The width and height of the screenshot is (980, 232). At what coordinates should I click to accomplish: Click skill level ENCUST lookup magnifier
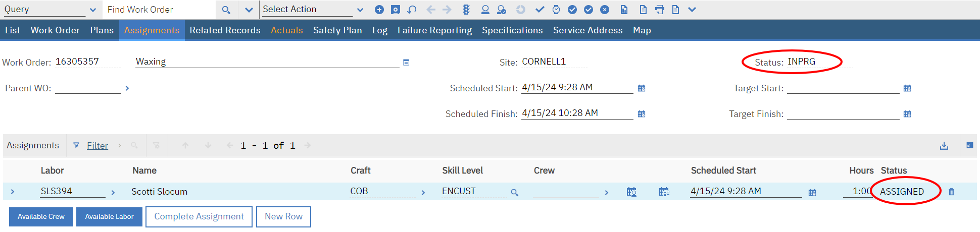pyautogui.click(x=515, y=193)
